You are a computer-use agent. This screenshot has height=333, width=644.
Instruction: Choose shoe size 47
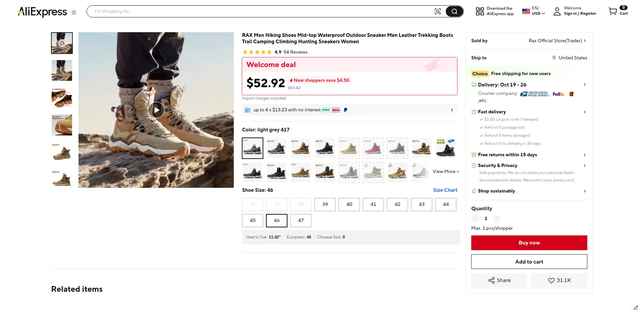301,220
